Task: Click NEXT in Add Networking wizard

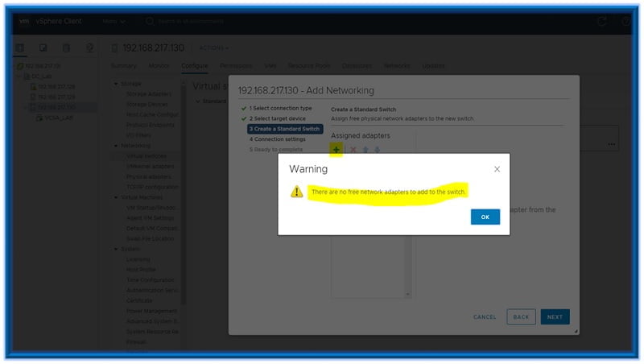Action: click(x=555, y=316)
